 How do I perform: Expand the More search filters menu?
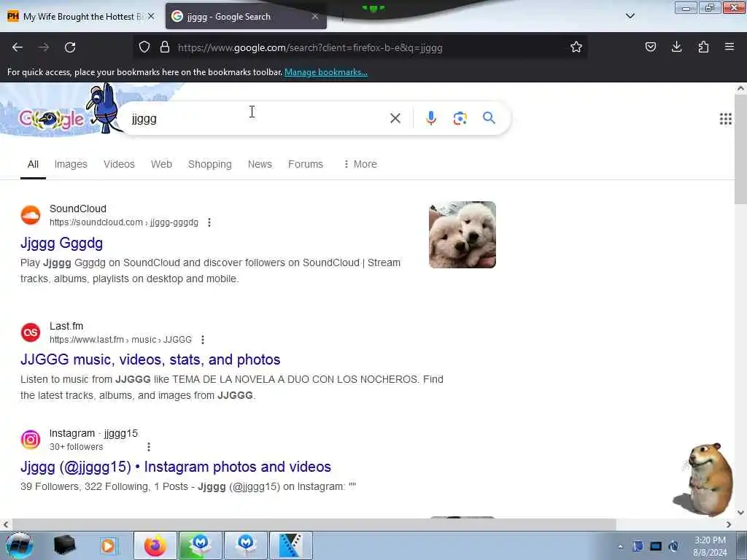[360, 164]
